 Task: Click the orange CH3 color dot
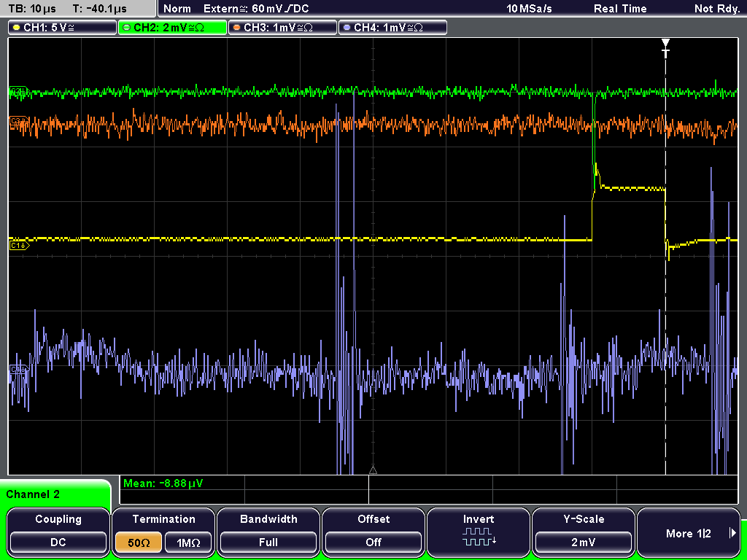[x=237, y=28]
